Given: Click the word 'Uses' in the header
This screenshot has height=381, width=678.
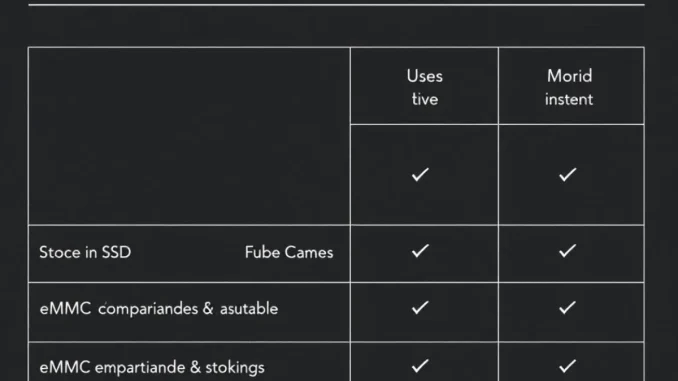Looking at the screenshot, I should tap(425, 77).
